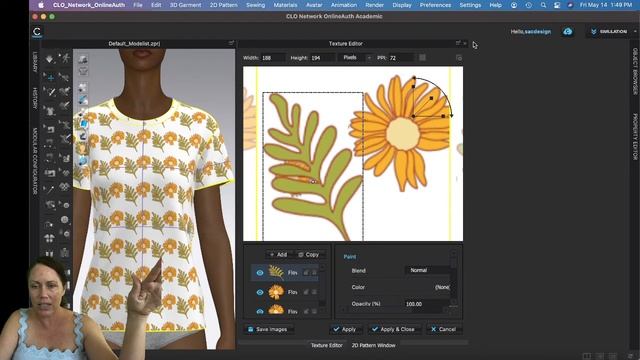
Task: Open macOS Control Center icon
Action: [557, 5]
